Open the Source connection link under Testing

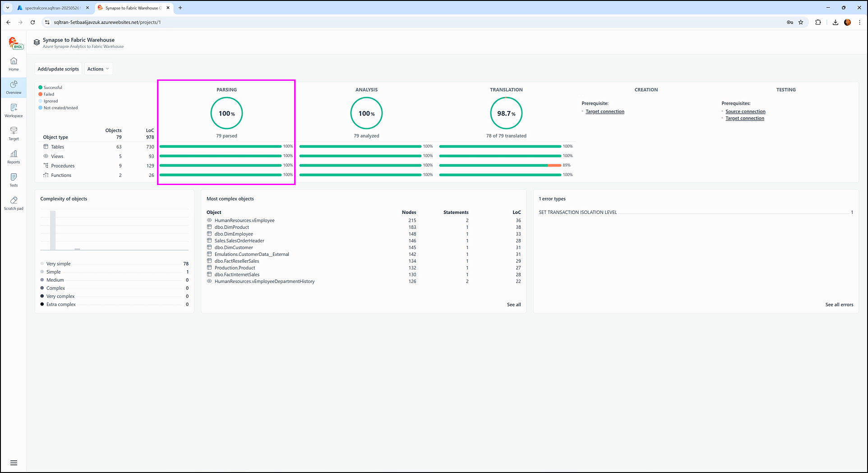745,111
